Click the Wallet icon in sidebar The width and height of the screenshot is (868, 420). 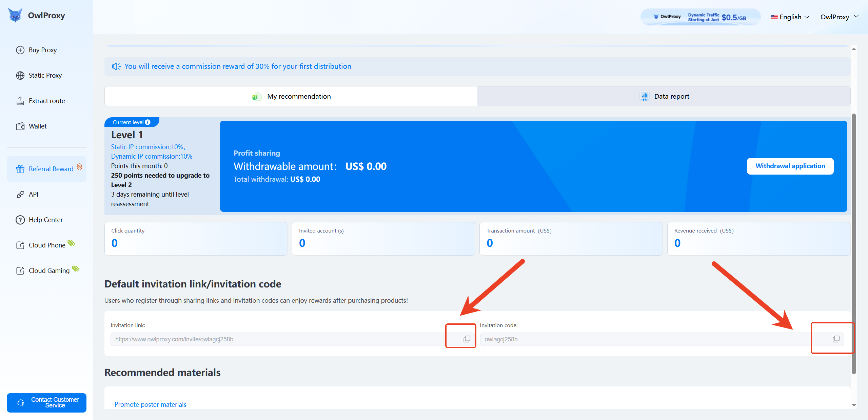(x=20, y=126)
